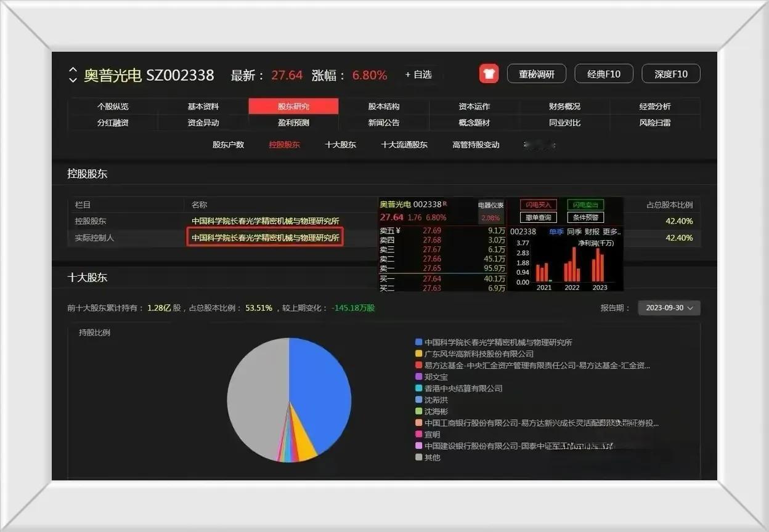Switch to 股本结构 tab
Image resolution: width=769 pixels, height=532 pixels.
384,107
